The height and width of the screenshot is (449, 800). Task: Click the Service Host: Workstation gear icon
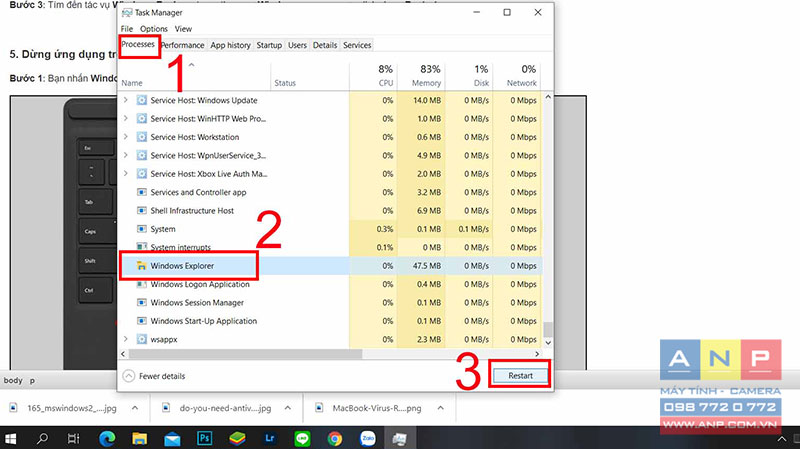pos(142,137)
